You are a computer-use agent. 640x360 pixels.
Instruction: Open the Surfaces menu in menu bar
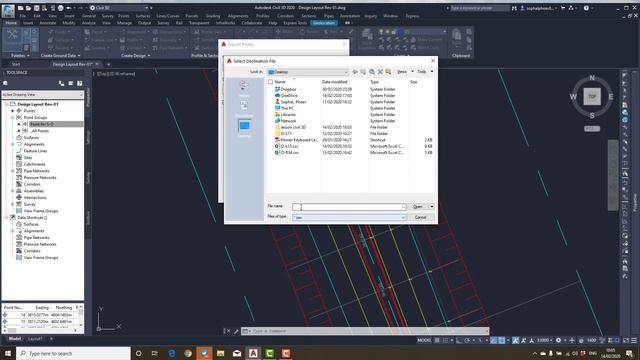tap(143, 16)
